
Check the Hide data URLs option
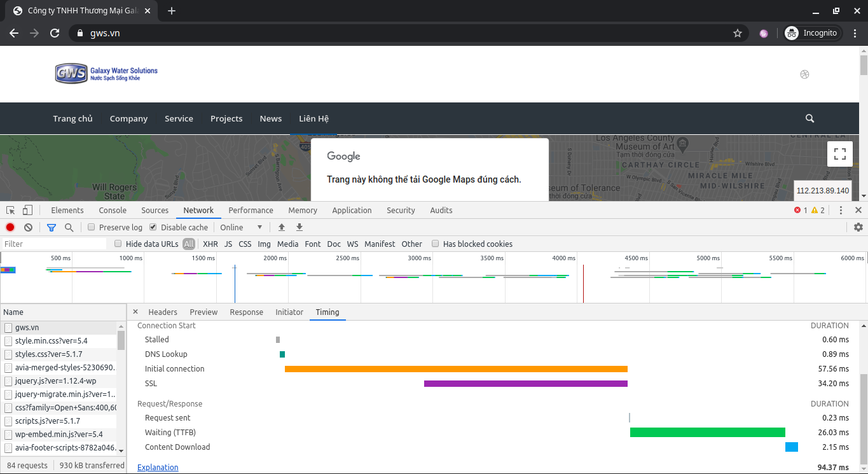pos(118,244)
